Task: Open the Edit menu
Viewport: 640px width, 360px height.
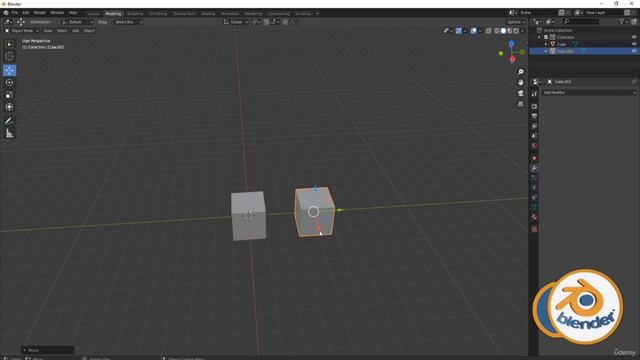Action: click(26, 13)
